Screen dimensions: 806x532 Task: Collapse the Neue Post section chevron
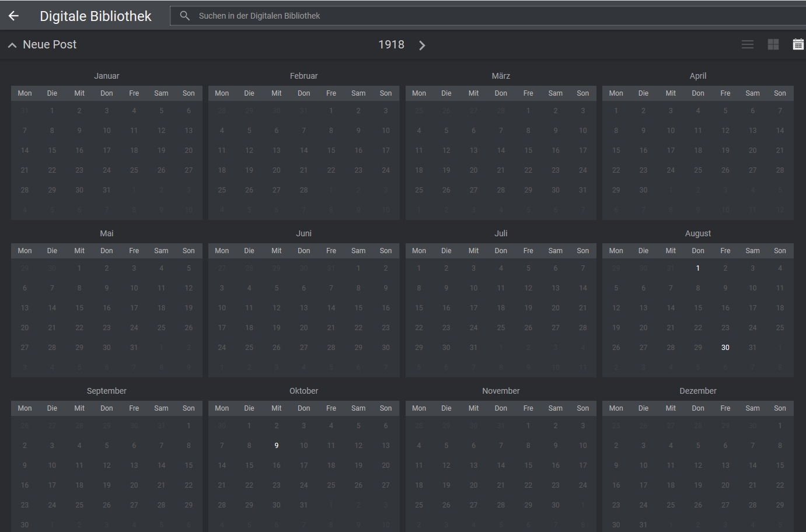[x=12, y=45]
